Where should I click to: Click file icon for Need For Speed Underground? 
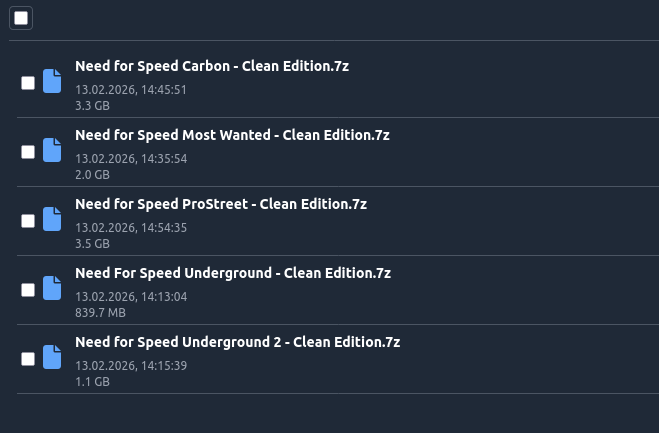point(52,289)
